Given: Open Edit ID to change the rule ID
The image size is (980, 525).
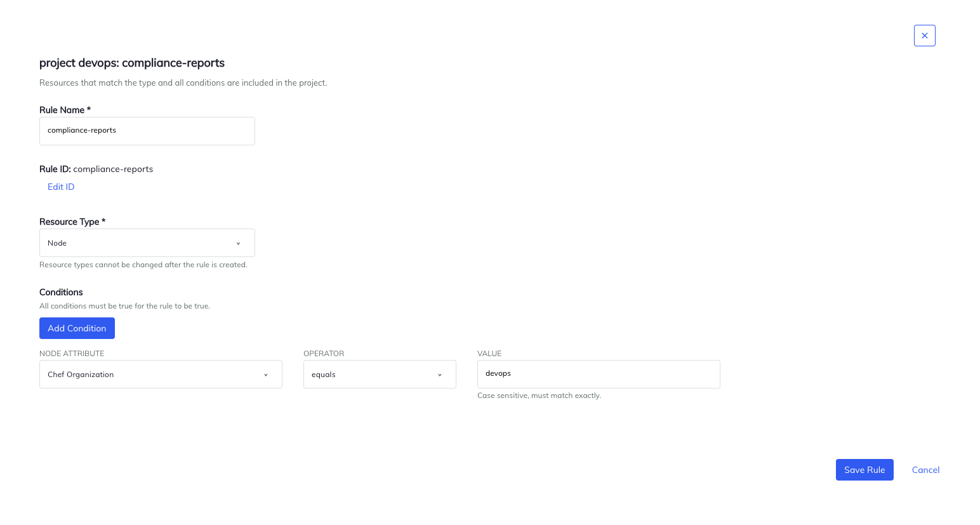Looking at the screenshot, I should [x=60, y=187].
